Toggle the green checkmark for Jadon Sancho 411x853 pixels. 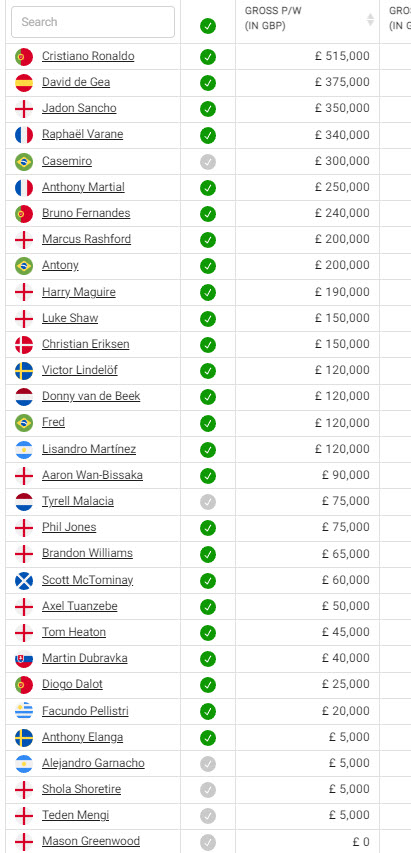tap(208, 109)
